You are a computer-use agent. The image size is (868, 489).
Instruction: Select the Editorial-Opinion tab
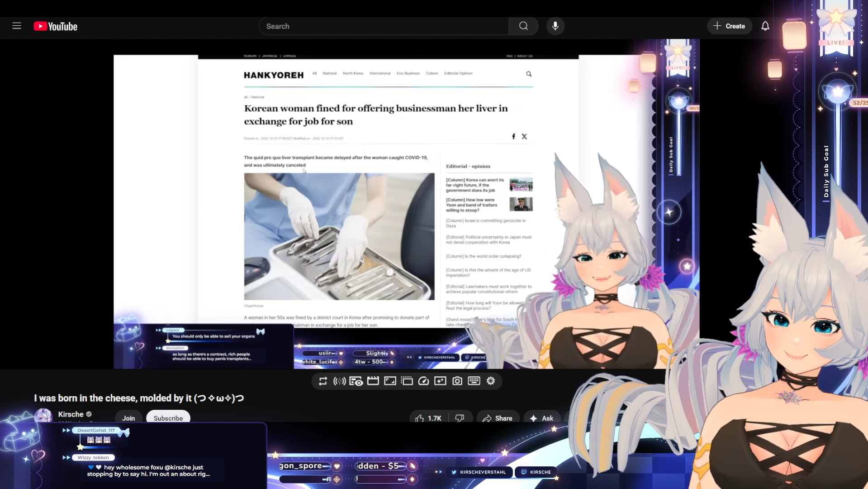point(458,73)
